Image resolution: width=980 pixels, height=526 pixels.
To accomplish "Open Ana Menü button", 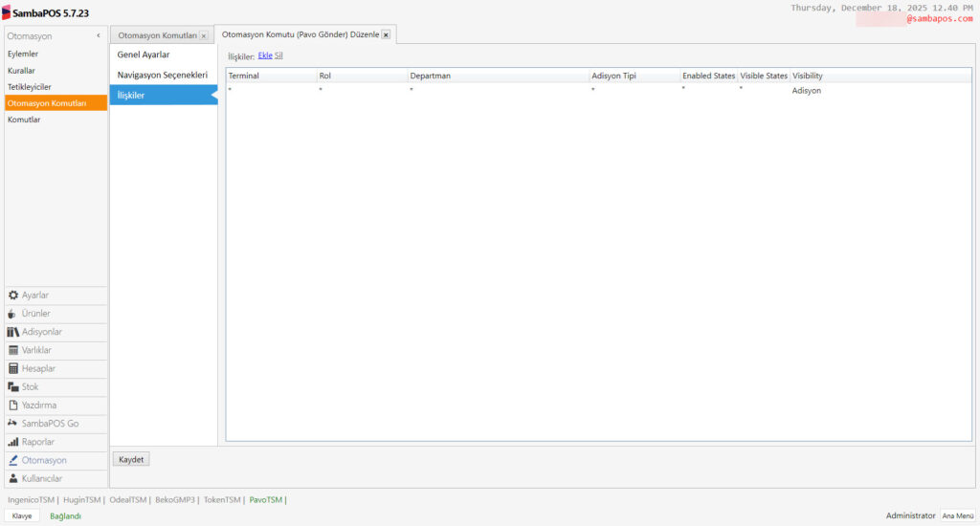I will coord(957,515).
